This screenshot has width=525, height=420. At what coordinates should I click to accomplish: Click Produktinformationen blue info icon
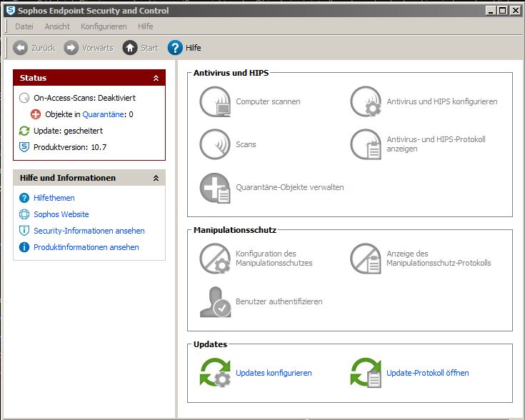24,247
